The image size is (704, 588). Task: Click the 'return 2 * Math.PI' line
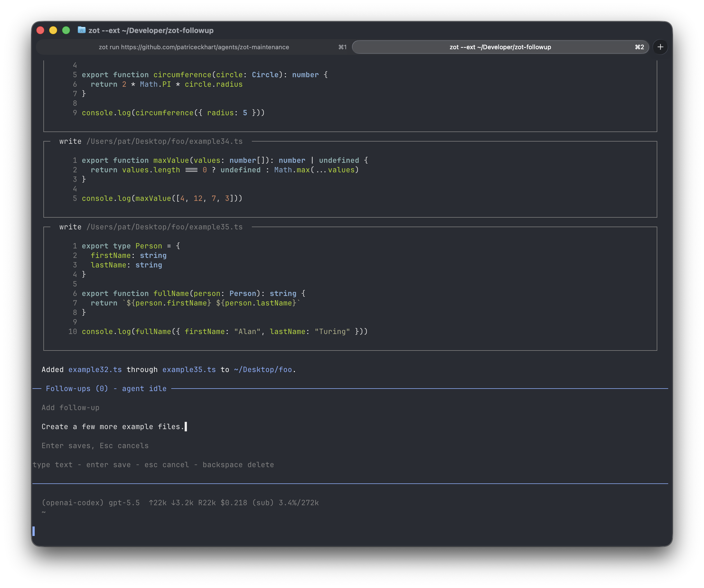pyautogui.click(x=166, y=84)
